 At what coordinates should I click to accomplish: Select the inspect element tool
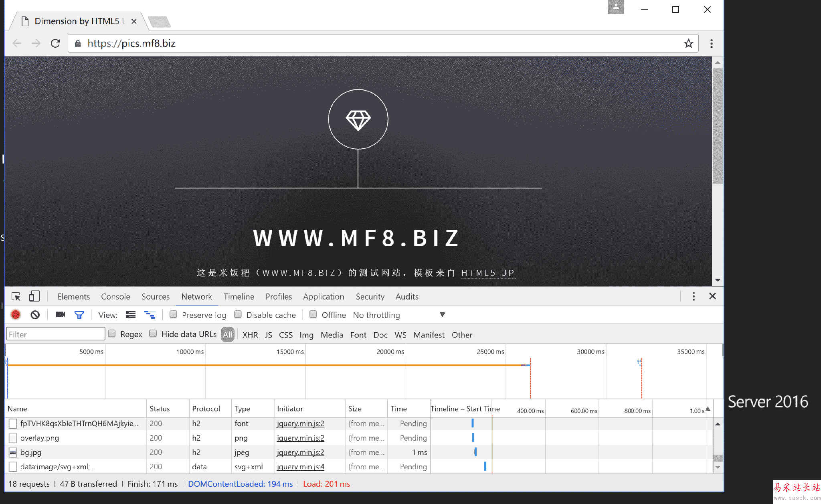click(16, 296)
